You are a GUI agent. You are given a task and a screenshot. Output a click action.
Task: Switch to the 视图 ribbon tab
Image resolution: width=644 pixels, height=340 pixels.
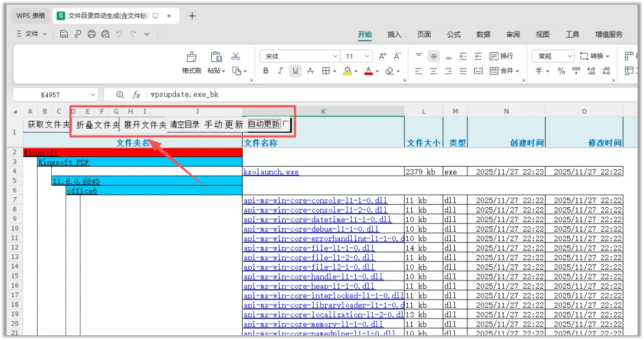[x=543, y=35]
